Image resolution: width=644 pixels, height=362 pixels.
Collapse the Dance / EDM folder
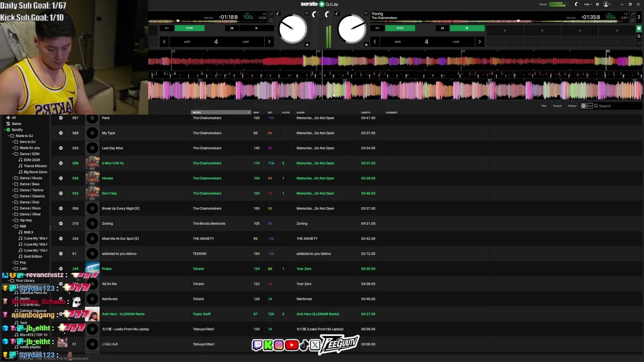click(x=12, y=154)
